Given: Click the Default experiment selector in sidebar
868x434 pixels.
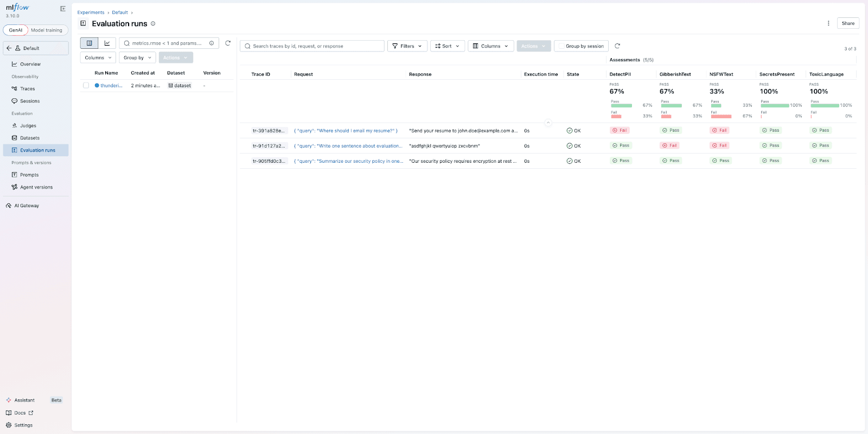Looking at the screenshot, I should [36, 48].
